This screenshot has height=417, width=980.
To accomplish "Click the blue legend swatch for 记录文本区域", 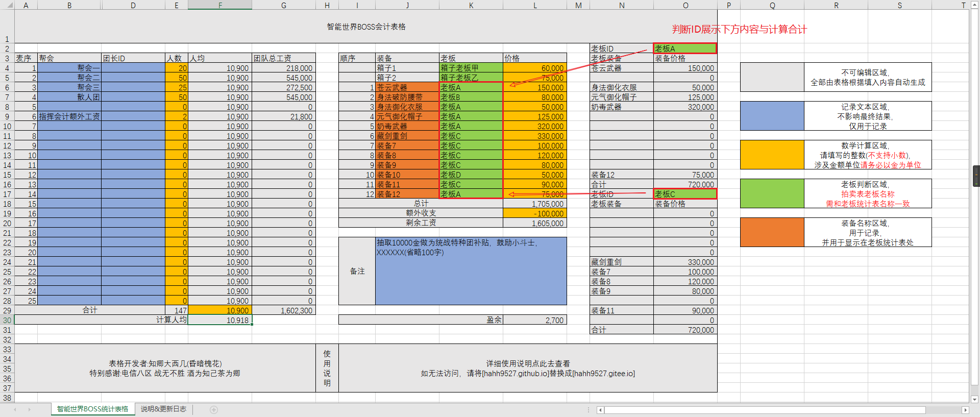I will pyautogui.click(x=772, y=116).
